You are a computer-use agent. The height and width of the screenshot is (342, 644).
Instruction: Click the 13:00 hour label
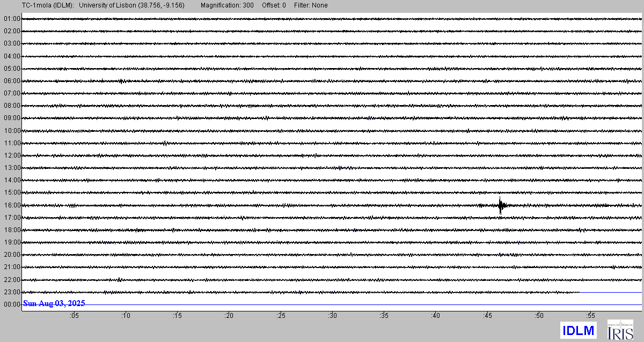coord(12,168)
